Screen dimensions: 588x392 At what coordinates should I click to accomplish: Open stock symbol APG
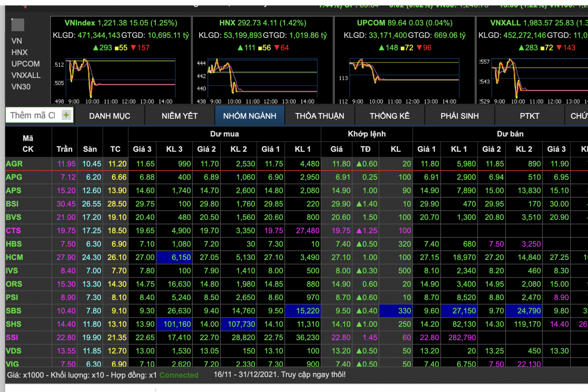(x=14, y=177)
